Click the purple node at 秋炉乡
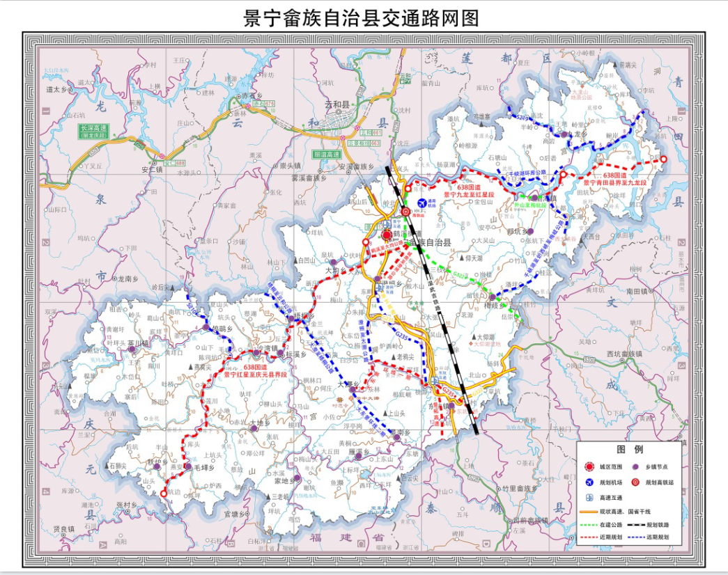The height and width of the screenshot is (575, 728). tap(157, 466)
